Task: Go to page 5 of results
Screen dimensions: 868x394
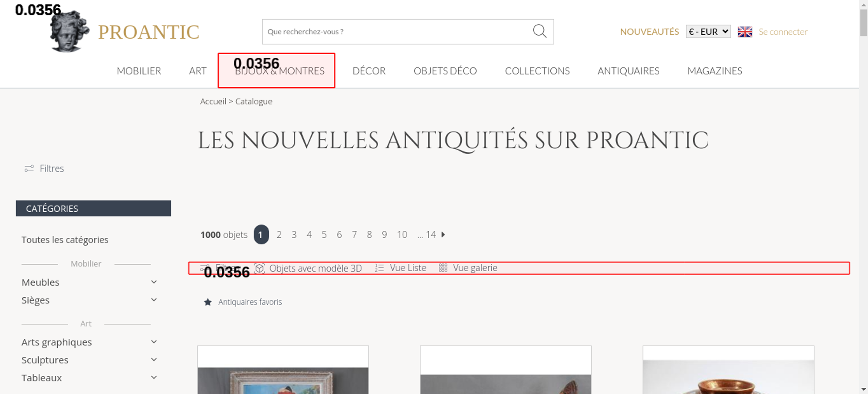Action: click(x=324, y=235)
